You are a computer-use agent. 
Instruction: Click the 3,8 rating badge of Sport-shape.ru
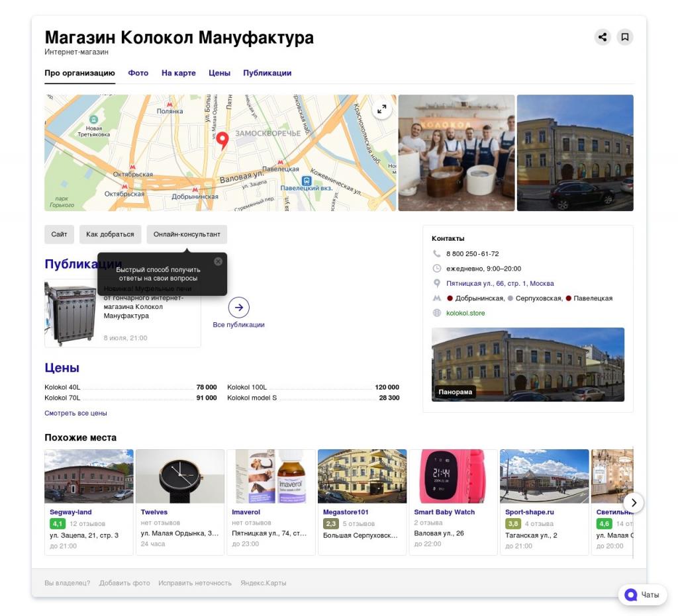pos(513,523)
